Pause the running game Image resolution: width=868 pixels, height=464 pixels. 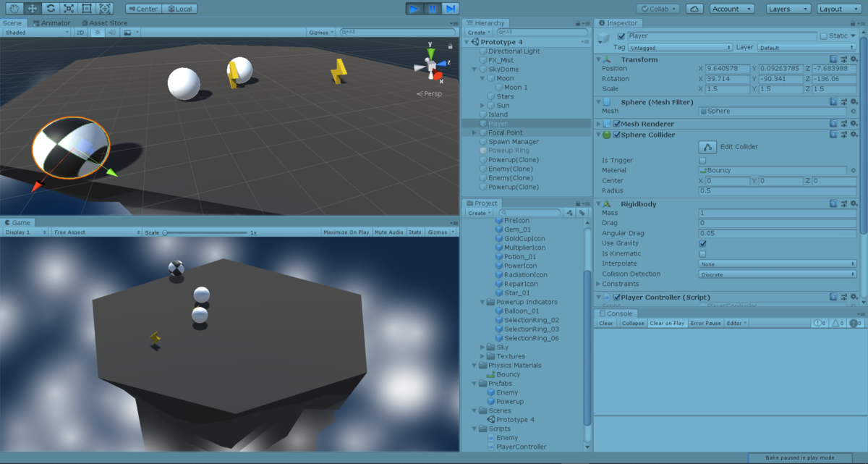[x=433, y=9]
